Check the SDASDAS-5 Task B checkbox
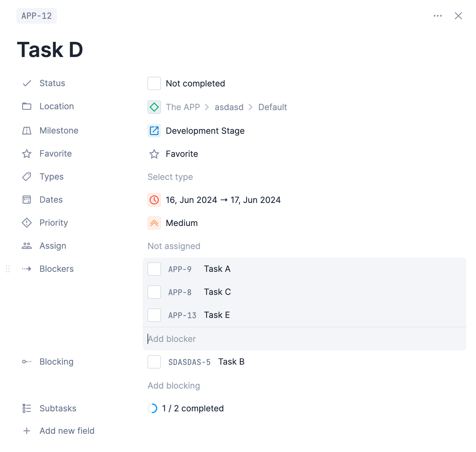Viewport: 476px width, 452px height. [x=154, y=362]
